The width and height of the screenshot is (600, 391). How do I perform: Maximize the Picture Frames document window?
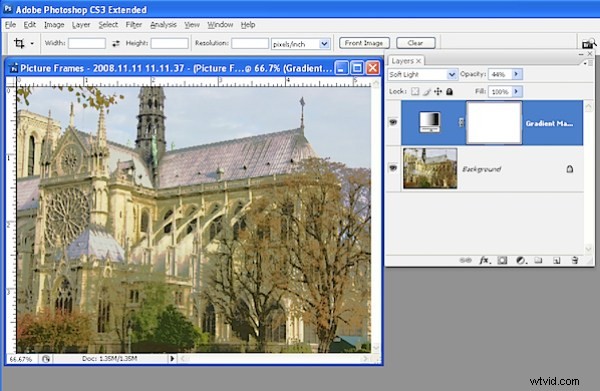tap(357, 68)
